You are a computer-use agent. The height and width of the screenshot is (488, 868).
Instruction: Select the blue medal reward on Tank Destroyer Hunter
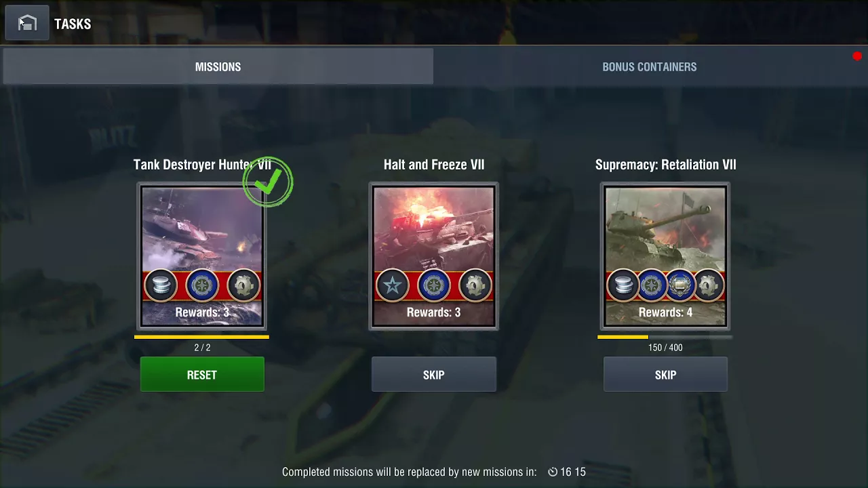click(x=202, y=285)
